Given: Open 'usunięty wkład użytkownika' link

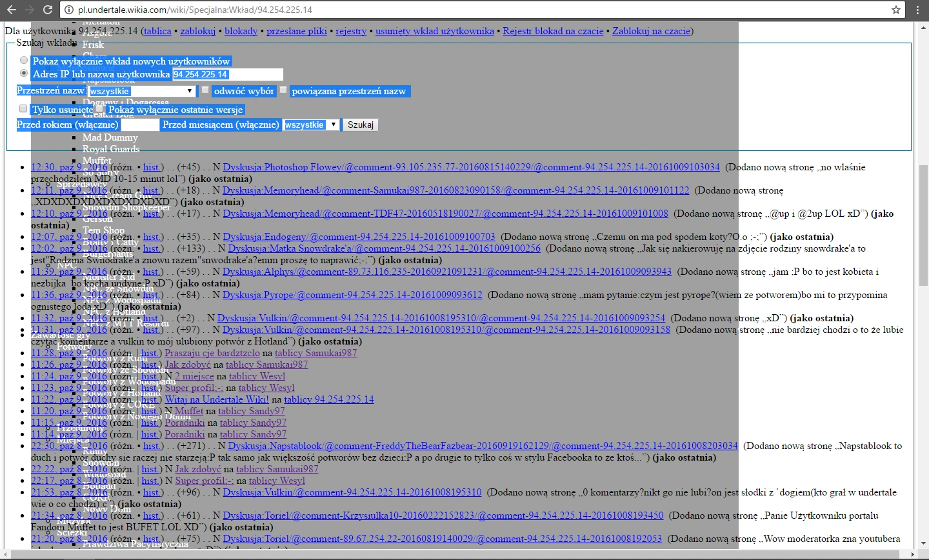Looking at the screenshot, I should (x=435, y=31).
